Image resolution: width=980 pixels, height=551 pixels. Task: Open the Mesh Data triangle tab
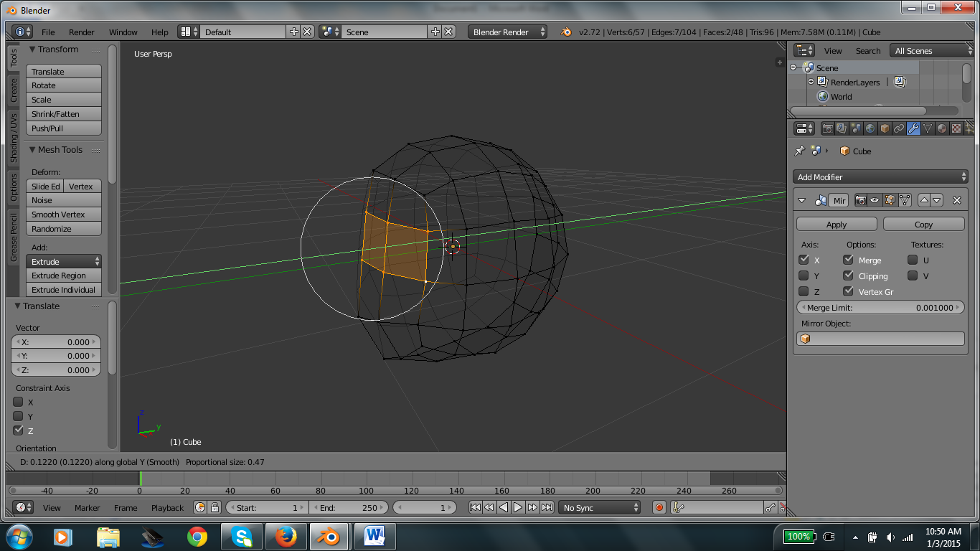click(x=928, y=128)
